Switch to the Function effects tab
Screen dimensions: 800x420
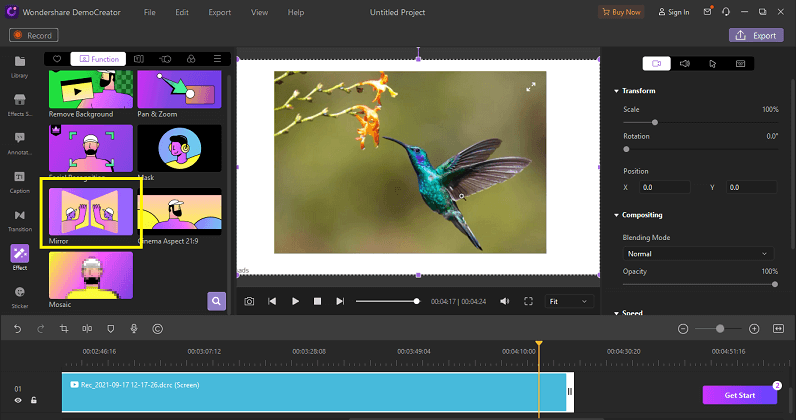pyautogui.click(x=99, y=59)
